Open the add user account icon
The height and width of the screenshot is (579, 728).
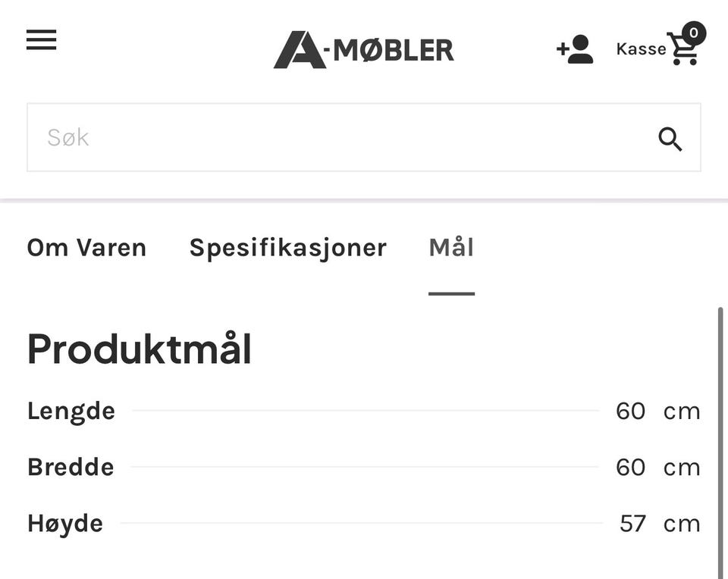(575, 49)
